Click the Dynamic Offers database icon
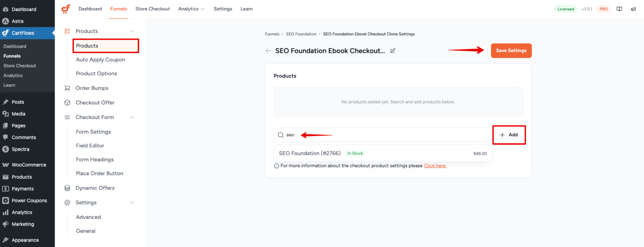The image size is (644, 247). pyautogui.click(x=67, y=188)
